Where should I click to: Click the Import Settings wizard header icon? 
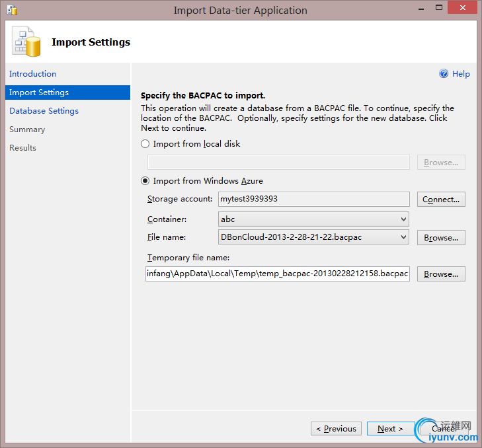[x=25, y=42]
